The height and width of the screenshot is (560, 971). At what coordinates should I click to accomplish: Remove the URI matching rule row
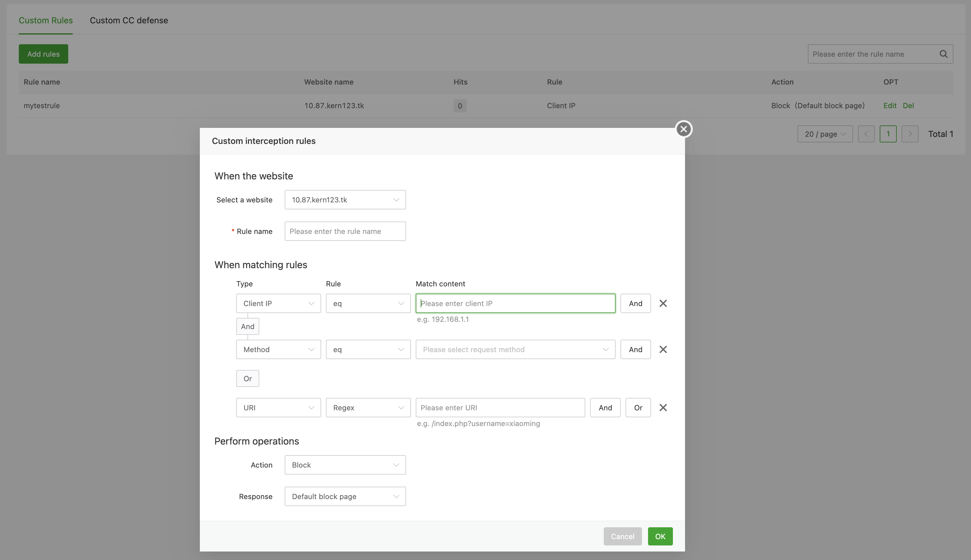(663, 408)
